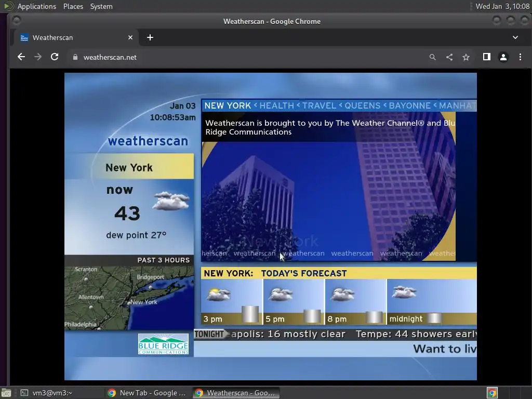532x399 pixels.
Task: Click the cloudy current conditions icon
Action: coord(170,201)
